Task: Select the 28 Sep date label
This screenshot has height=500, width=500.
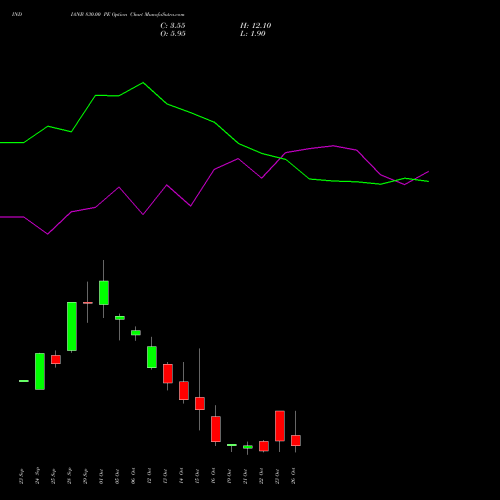Action: 70,476
